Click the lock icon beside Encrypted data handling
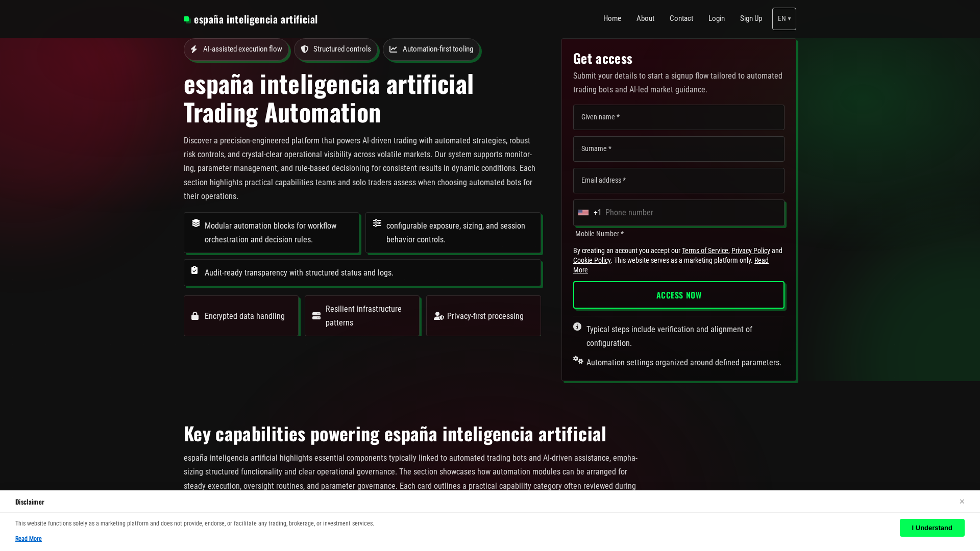This screenshot has width=980, height=551. click(195, 316)
